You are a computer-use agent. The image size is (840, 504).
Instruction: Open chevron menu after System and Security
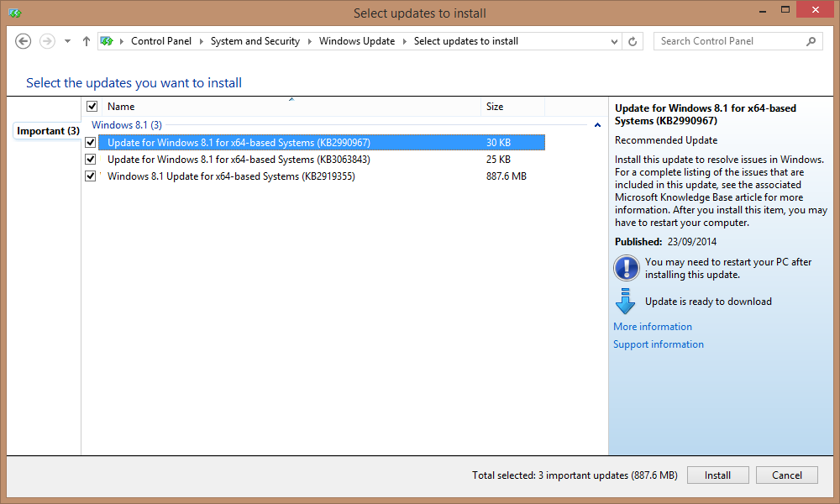[x=310, y=41]
